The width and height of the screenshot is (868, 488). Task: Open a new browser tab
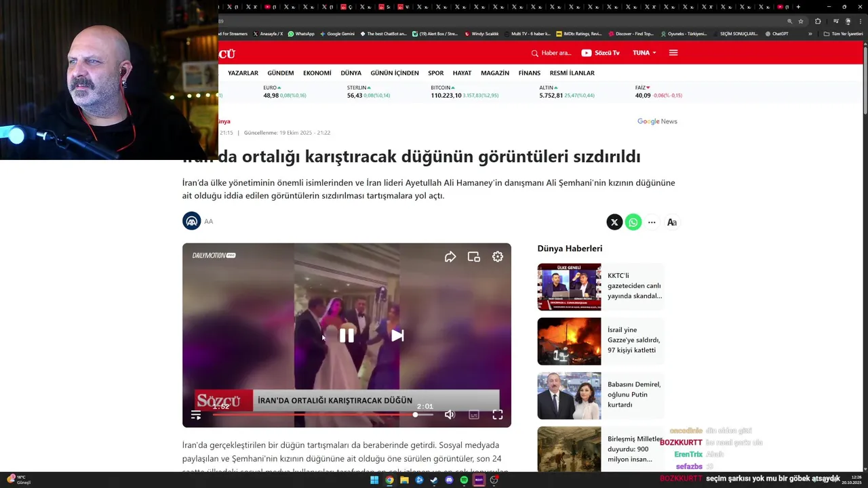(x=798, y=7)
